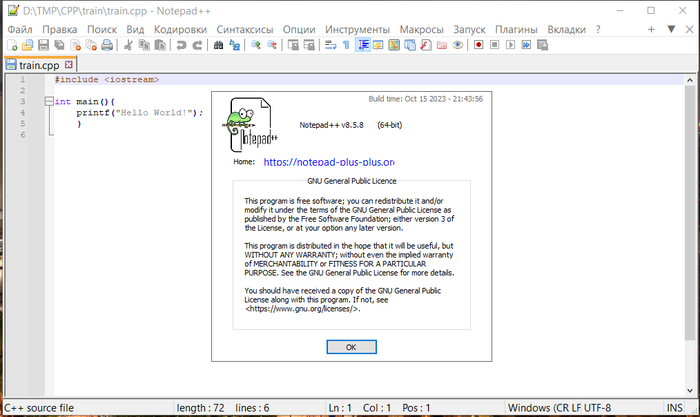Click the Undo arrow icon
Viewport: 700px width, 417px height.
point(180,45)
